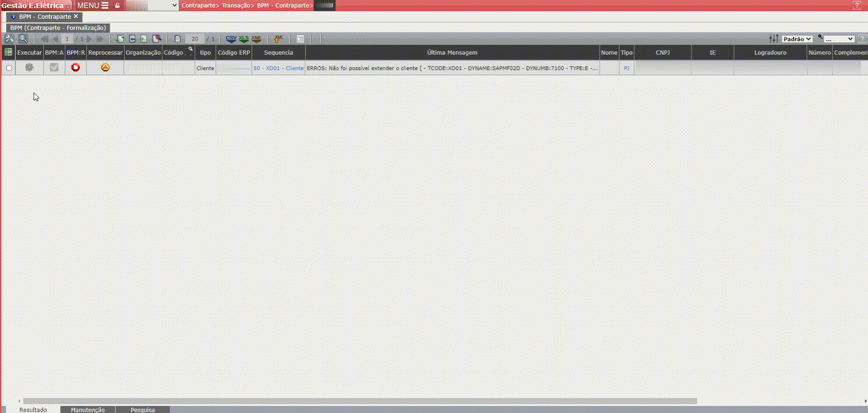Open the Padrão layout dropdown
This screenshot has width=868, height=413.
[797, 39]
